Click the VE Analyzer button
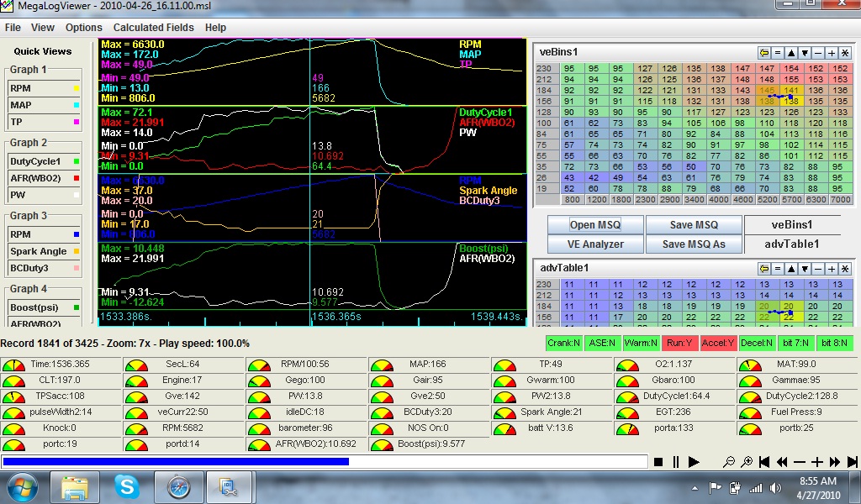 pyautogui.click(x=595, y=244)
